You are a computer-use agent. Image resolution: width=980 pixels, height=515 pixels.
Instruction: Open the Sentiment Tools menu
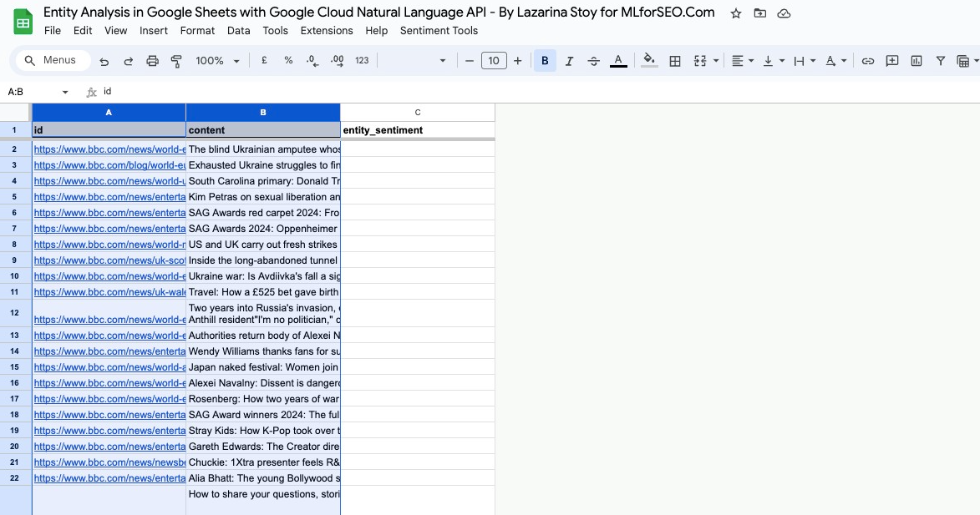439,31
